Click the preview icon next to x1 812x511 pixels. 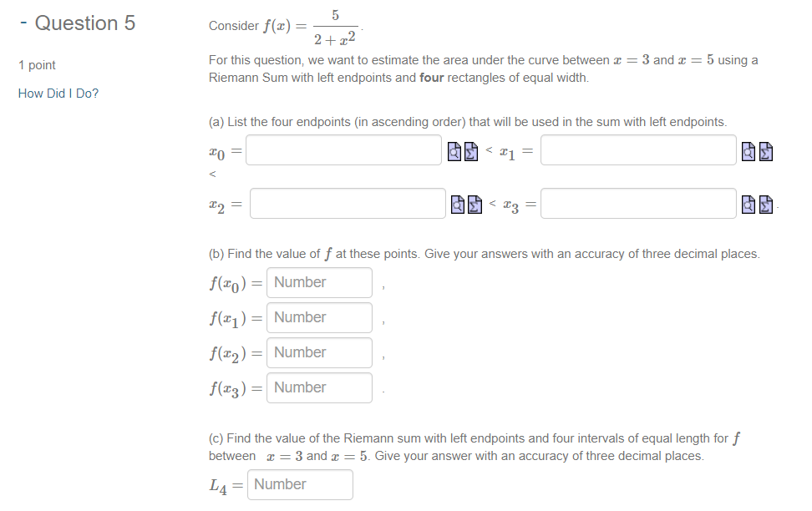(748, 151)
